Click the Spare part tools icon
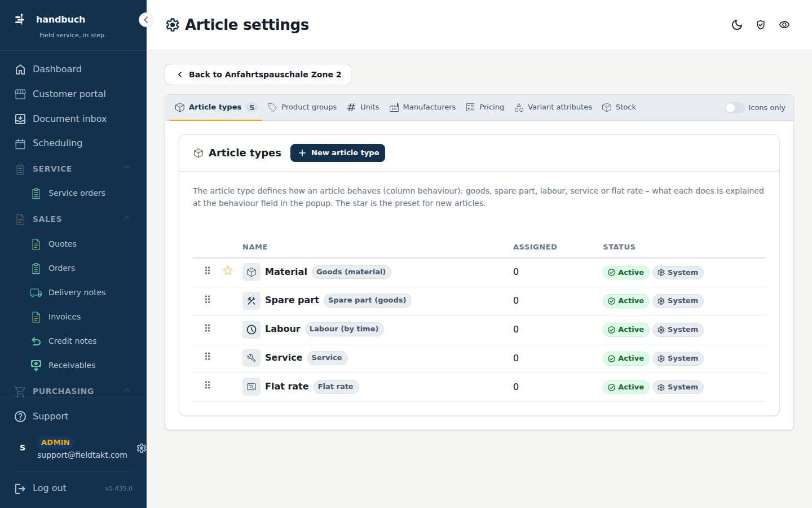Image resolution: width=812 pixels, height=508 pixels. pyautogui.click(x=251, y=301)
